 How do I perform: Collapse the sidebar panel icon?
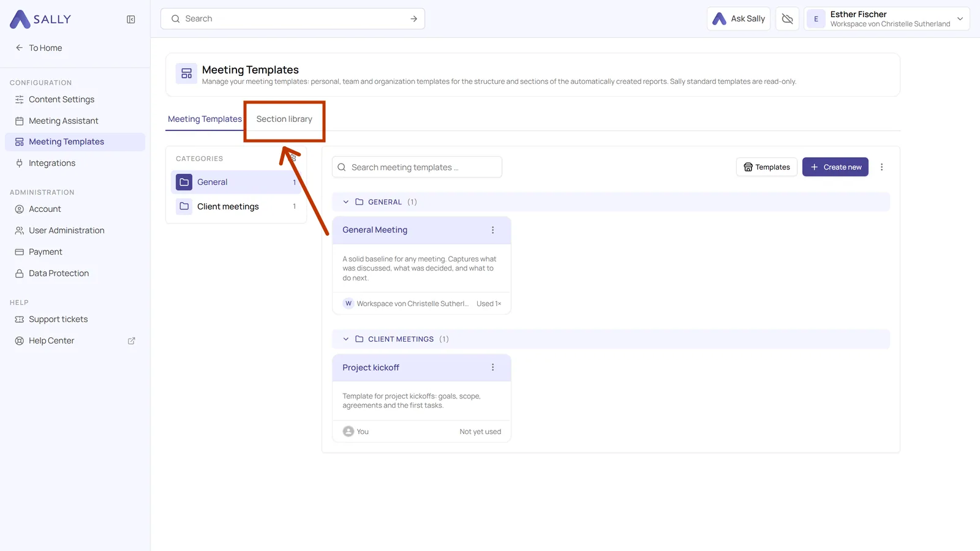[131, 20]
